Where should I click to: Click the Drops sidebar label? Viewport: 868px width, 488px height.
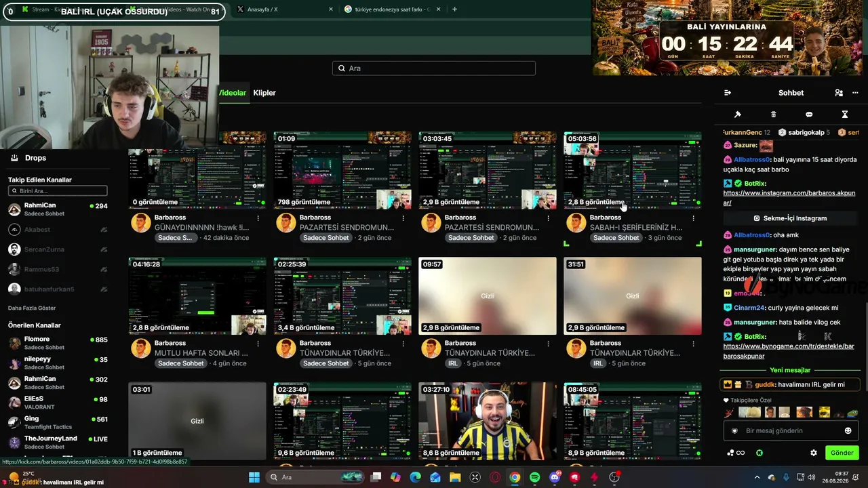[35, 158]
